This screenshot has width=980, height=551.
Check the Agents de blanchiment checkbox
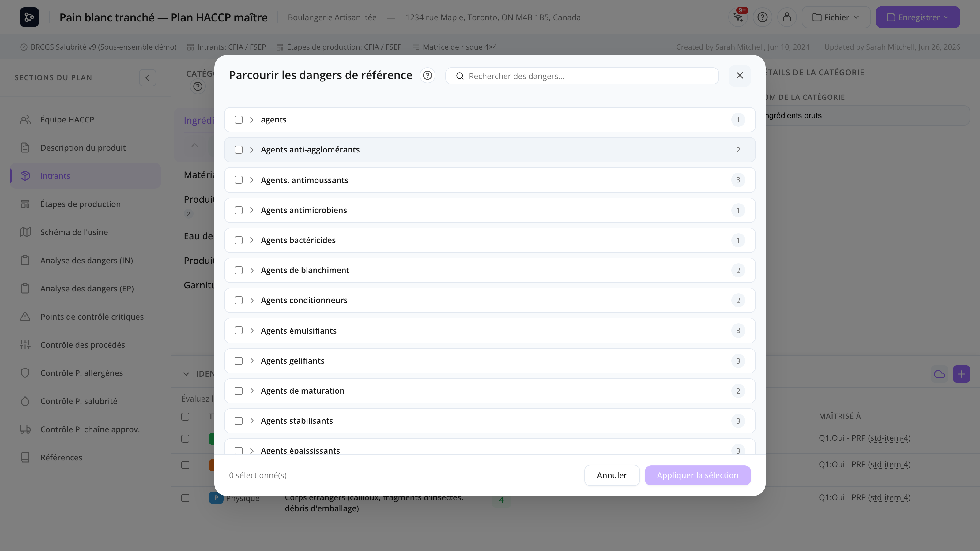point(239,270)
